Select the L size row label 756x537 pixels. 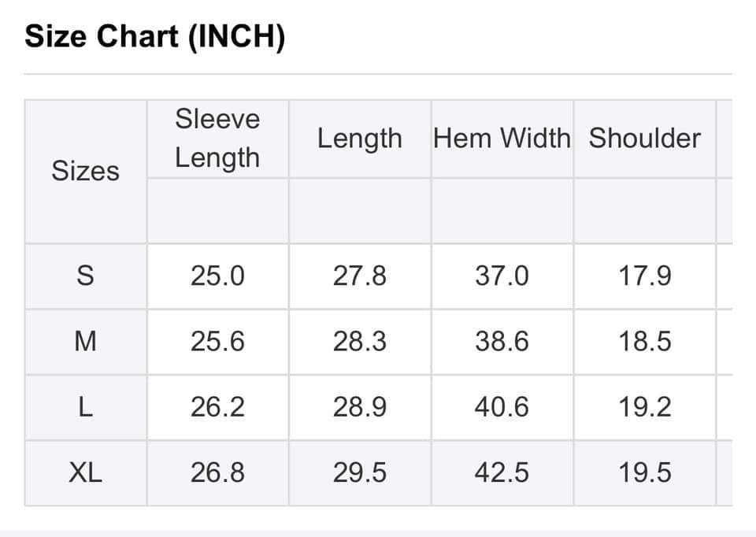pos(85,407)
